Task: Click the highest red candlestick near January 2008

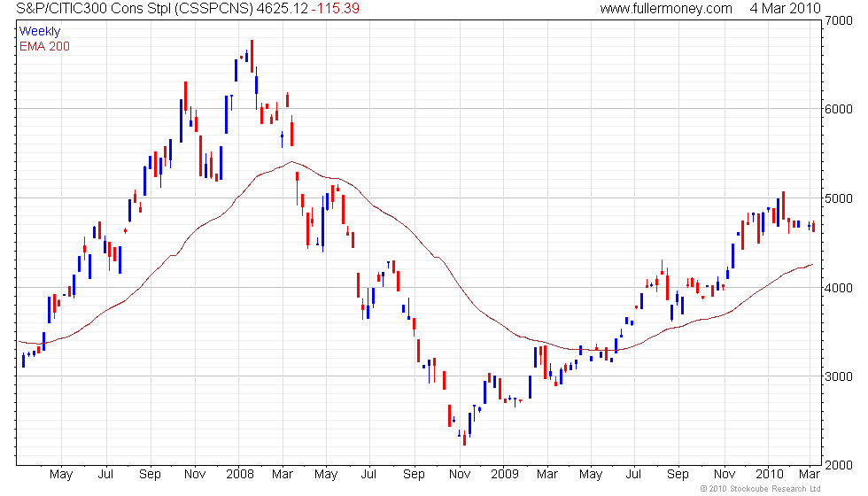Action: (x=252, y=56)
